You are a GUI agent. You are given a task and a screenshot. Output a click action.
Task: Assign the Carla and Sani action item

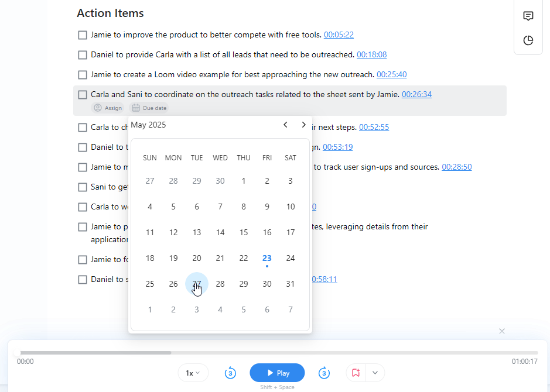[x=108, y=108]
